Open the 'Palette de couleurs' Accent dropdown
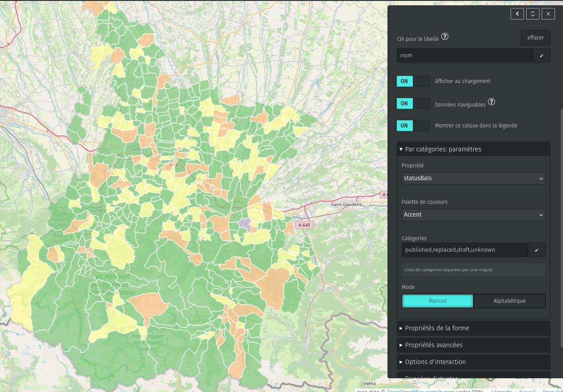The height and width of the screenshot is (392, 563). [473, 215]
